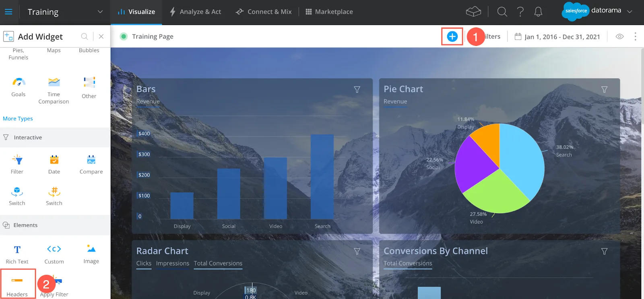The width and height of the screenshot is (644, 299).
Task: Select Total Conversions in the Radar Chart
Action: click(218, 263)
